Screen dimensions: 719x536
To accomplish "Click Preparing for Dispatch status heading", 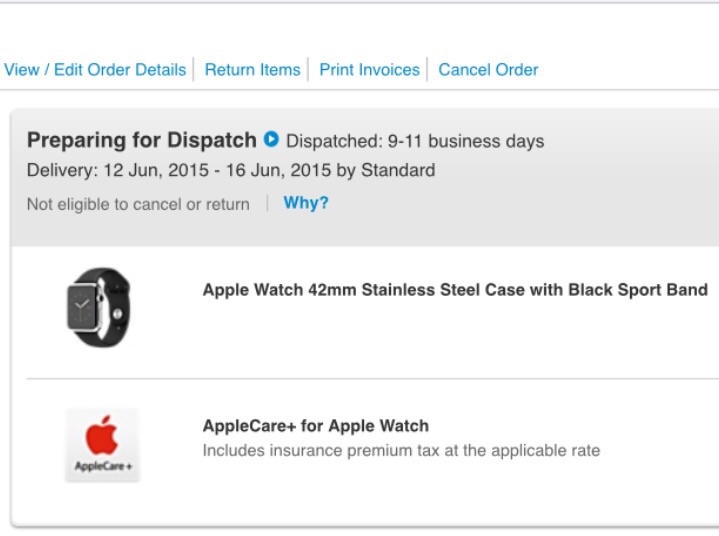I will [x=142, y=140].
